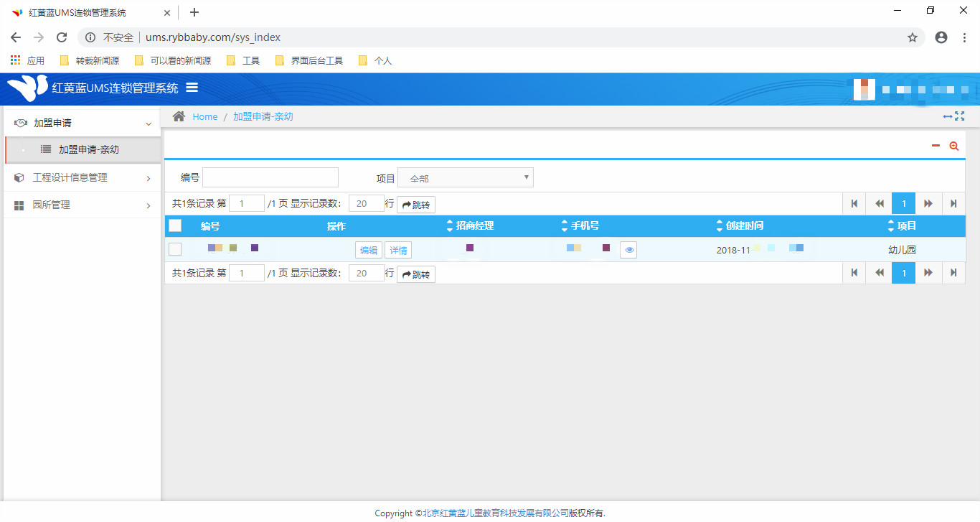Screen dimensions: 980x522
Task: Select page 1 in pagination above table
Action: pos(904,204)
